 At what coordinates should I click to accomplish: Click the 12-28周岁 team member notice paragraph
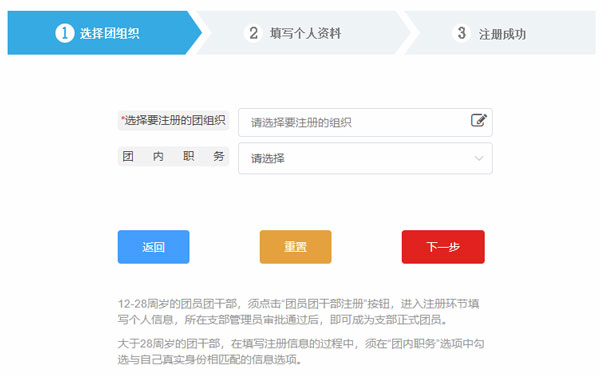coord(298,311)
